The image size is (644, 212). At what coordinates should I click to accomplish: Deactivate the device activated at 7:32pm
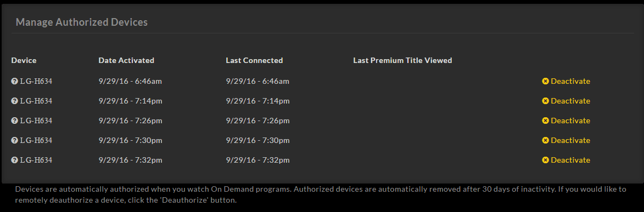570,160
